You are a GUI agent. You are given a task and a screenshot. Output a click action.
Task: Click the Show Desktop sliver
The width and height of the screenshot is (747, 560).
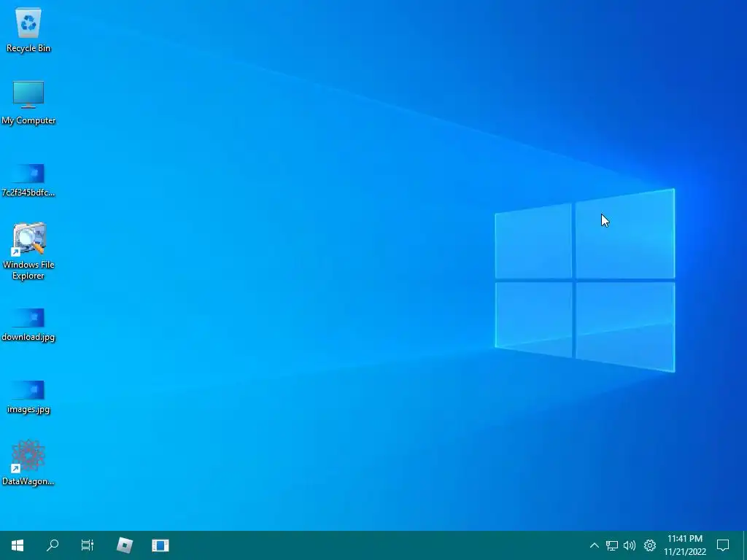click(745, 545)
